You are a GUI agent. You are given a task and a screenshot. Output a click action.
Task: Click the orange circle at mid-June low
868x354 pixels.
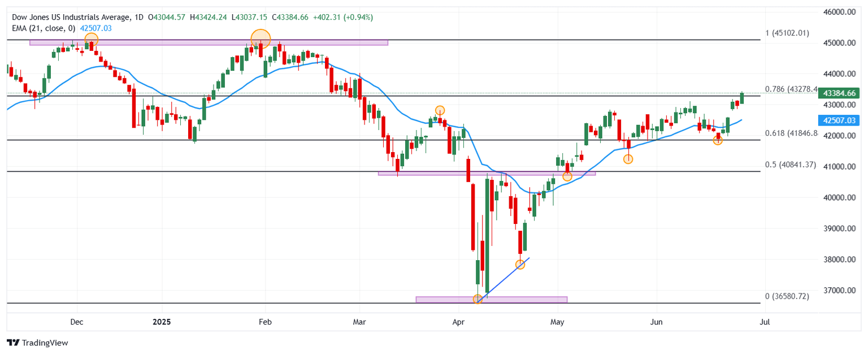click(718, 140)
